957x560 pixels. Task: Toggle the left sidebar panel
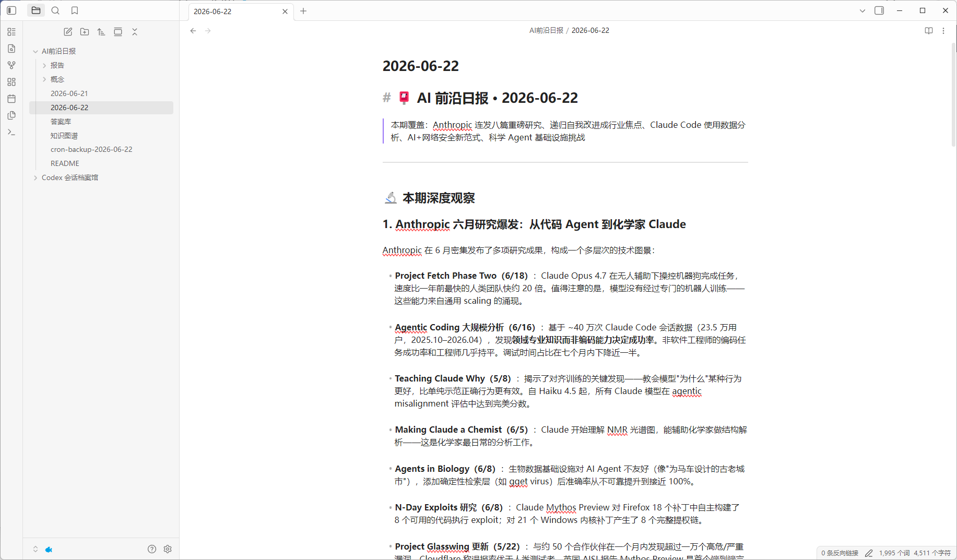[11, 10]
